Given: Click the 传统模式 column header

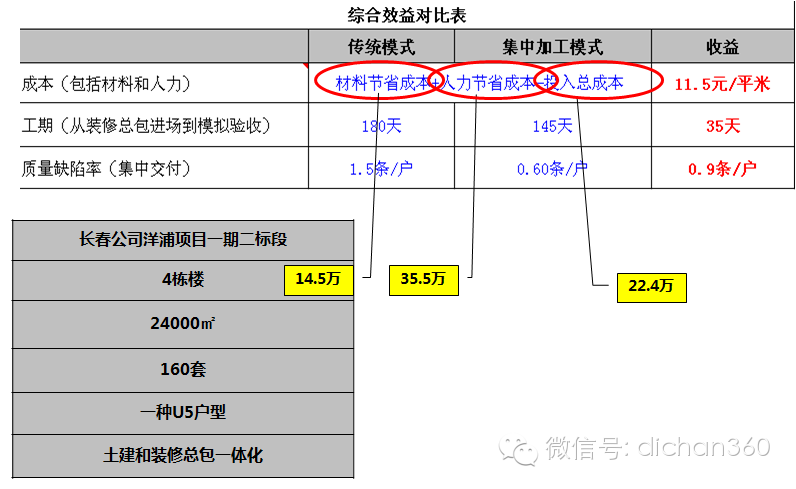Looking at the screenshot, I should click(x=381, y=47).
